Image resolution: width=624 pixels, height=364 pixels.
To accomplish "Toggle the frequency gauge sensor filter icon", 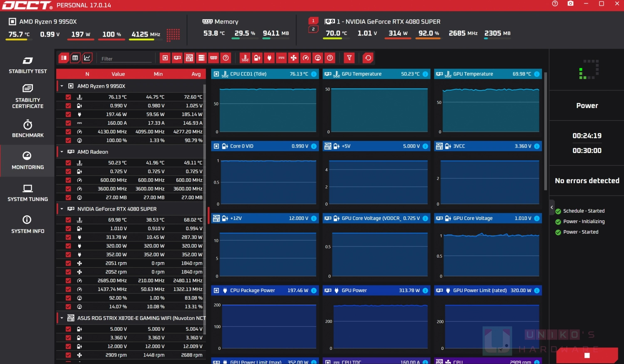I will coord(306,58).
